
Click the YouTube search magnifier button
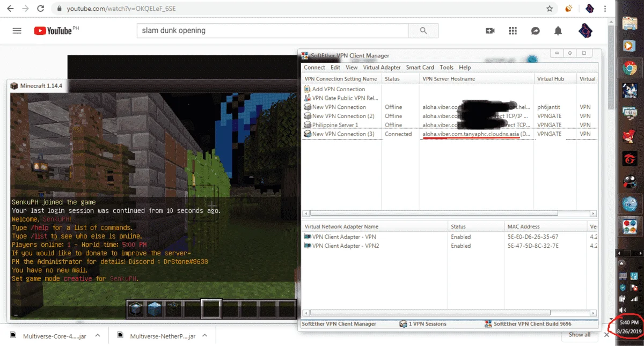423,31
